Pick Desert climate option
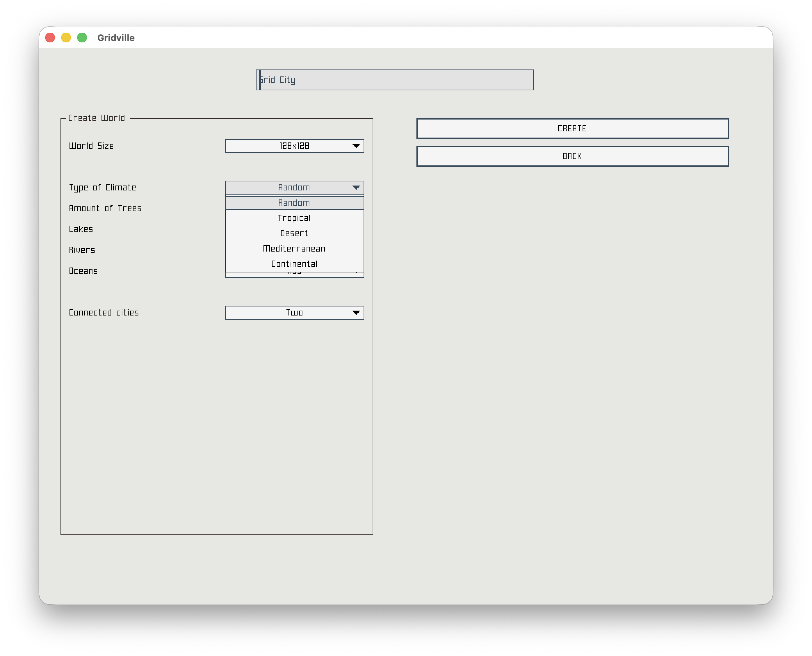Viewport: 812px width, 656px height. (x=294, y=233)
